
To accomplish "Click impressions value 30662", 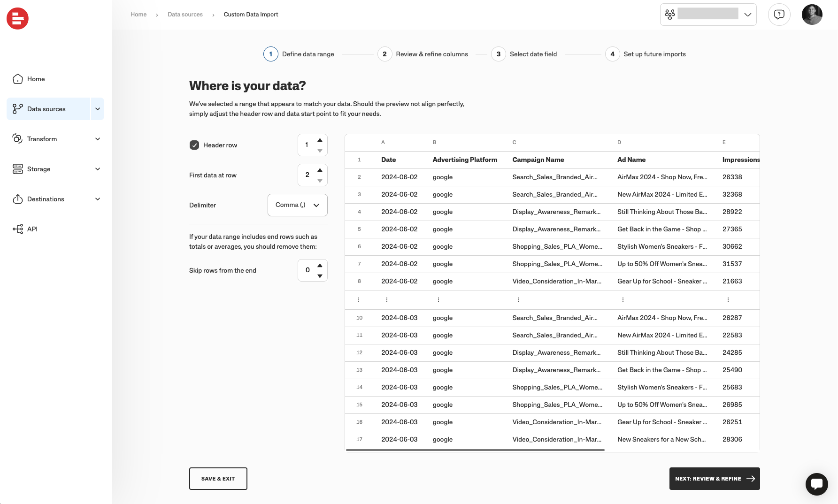I will (732, 246).
